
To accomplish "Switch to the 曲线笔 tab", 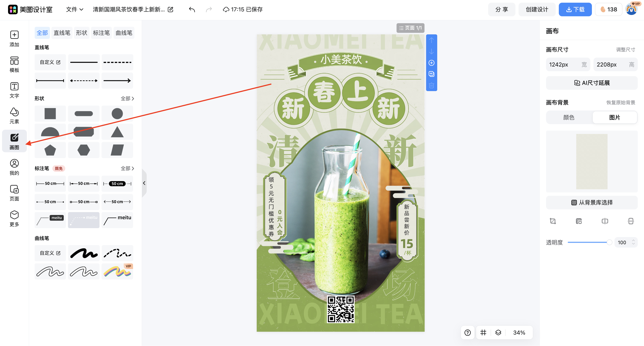I will pyautogui.click(x=124, y=33).
